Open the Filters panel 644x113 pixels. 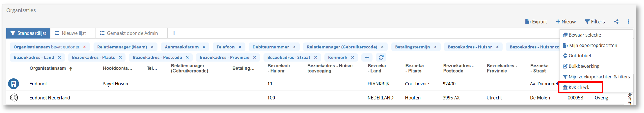coord(595,22)
